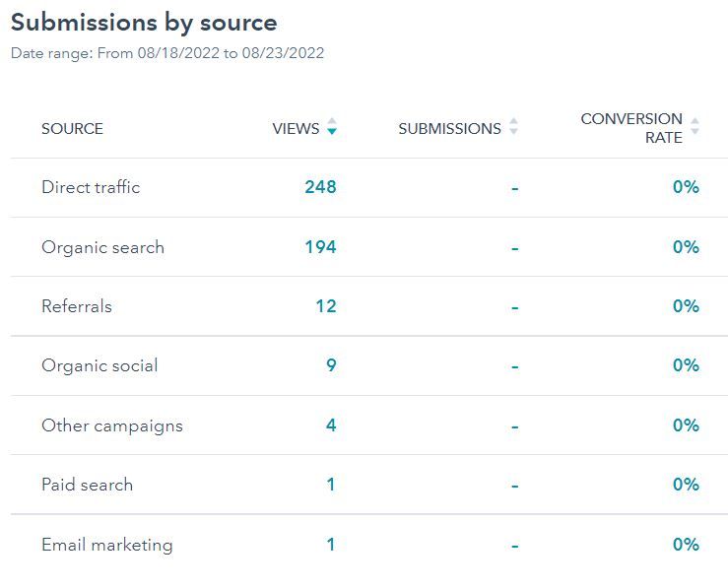Click Other campaigns submissions dash
This screenshot has width=728, height=588.
coord(515,426)
